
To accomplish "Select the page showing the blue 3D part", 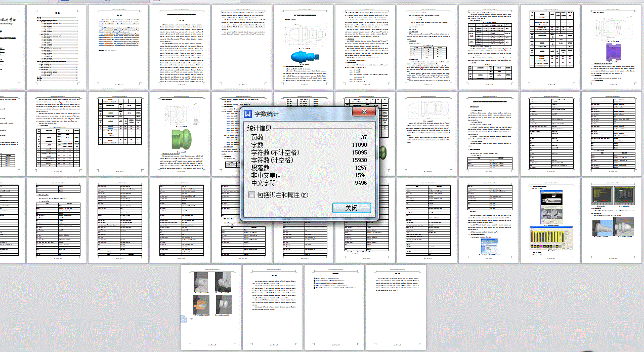I will [x=303, y=48].
